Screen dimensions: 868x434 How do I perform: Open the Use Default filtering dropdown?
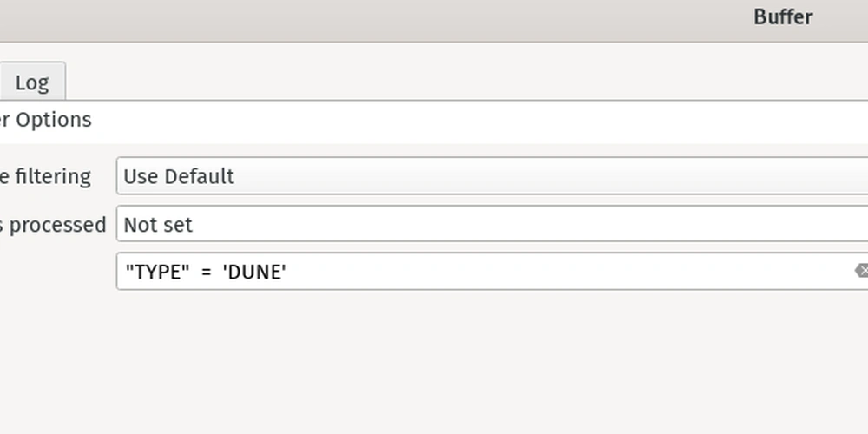point(492,176)
